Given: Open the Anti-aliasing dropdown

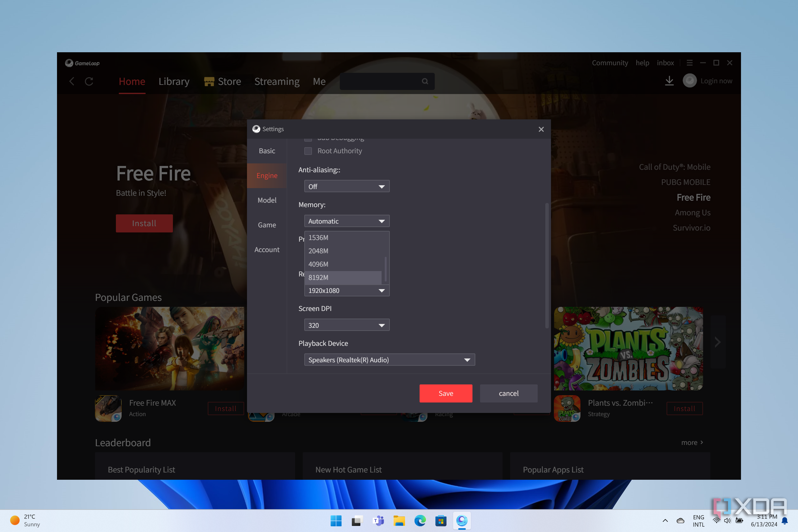Looking at the screenshot, I should coord(347,186).
